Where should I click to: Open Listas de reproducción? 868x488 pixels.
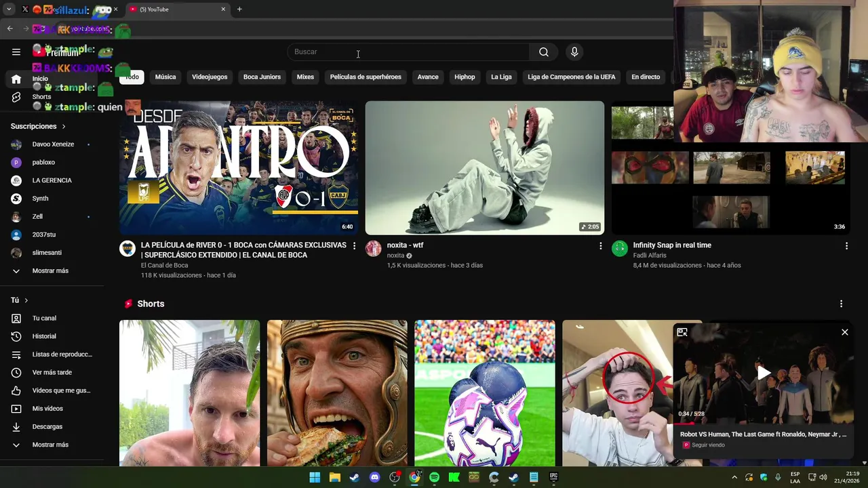pos(52,354)
